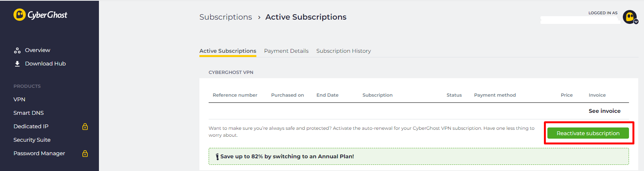The image size is (644, 171).
Task: Open the See invoice link
Action: point(604,111)
